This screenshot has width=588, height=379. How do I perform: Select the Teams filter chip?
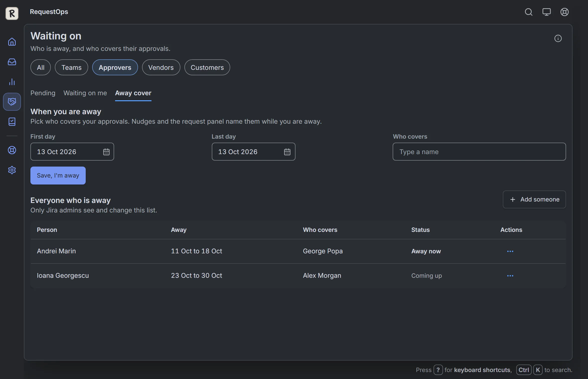(72, 67)
